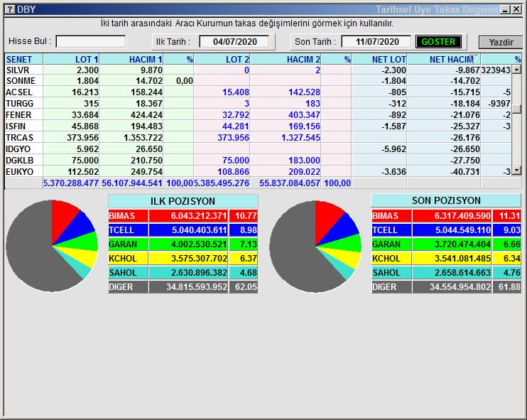Focus the Hisse Bul search field
The height and width of the screenshot is (420, 527).
tap(91, 42)
